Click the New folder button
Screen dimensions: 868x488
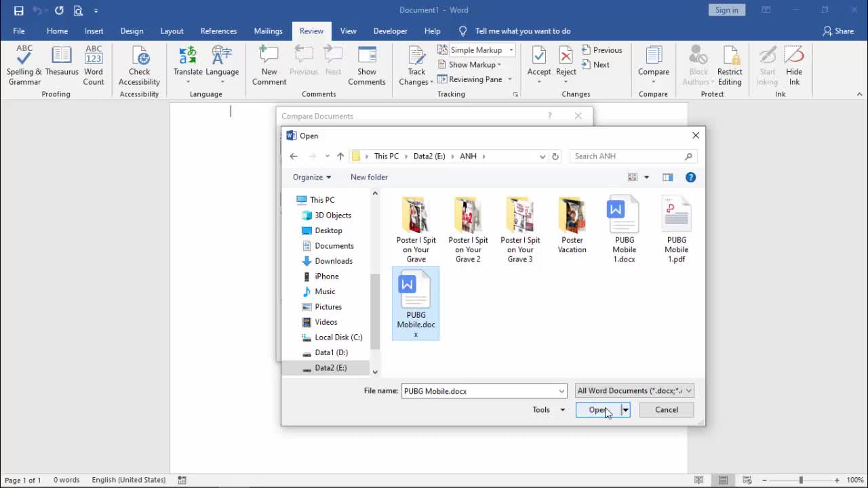click(x=369, y=178)
